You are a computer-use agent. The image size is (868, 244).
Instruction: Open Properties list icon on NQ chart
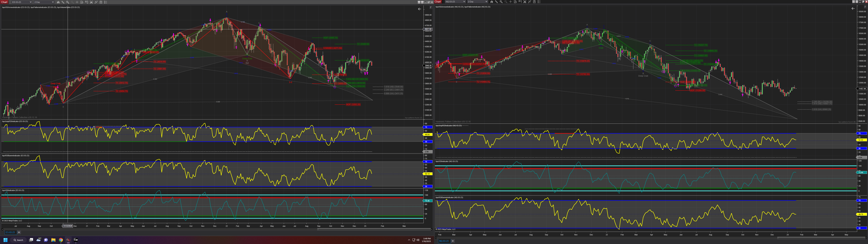point(539,2)
